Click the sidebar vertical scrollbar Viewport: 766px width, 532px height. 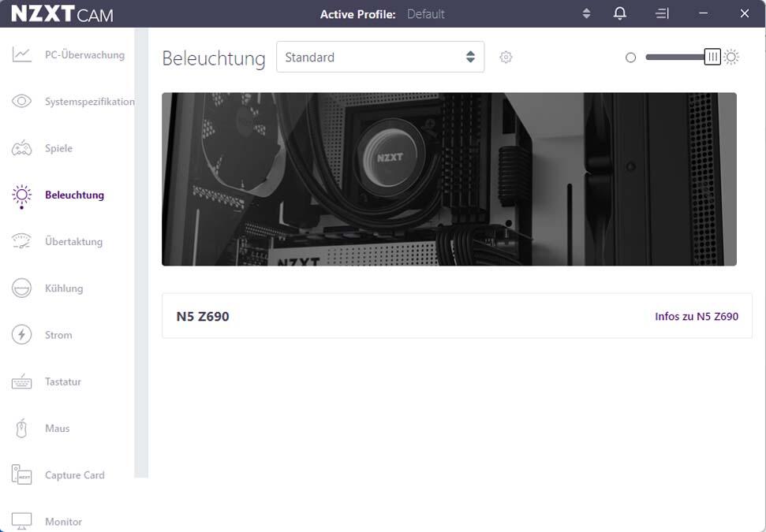pos(141,253)
